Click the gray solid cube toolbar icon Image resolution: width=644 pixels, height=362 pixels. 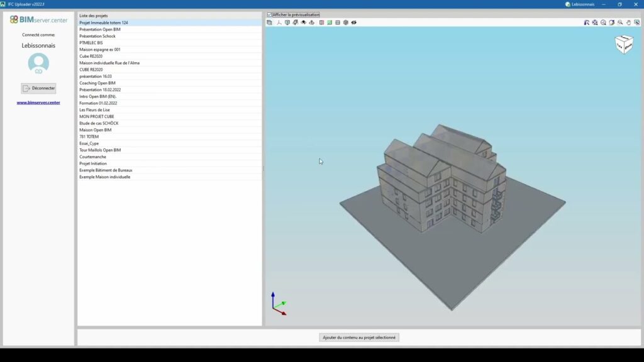[x=345, y=23]
